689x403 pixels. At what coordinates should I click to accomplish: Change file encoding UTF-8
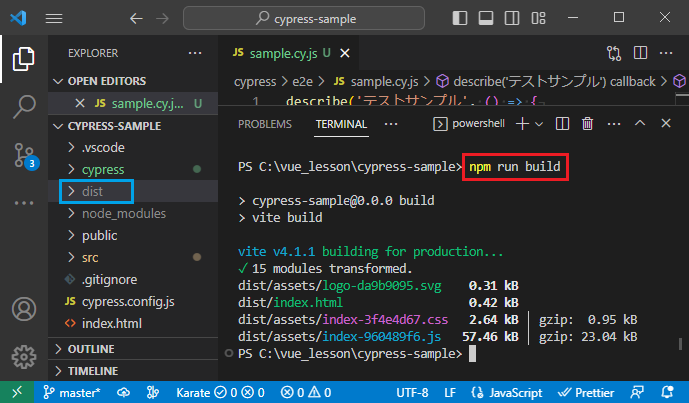(x=412, y=392)
